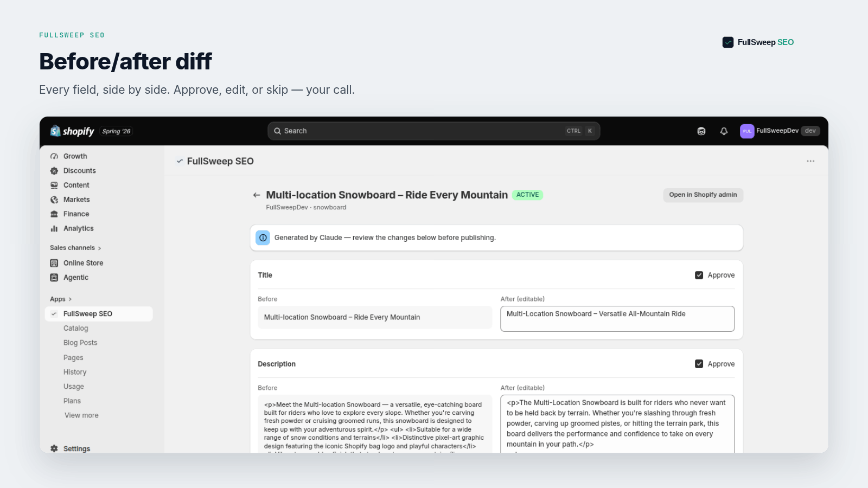868x488 pixels.
Task: Edit the After title text field
Action: click(x=617, y=319)
